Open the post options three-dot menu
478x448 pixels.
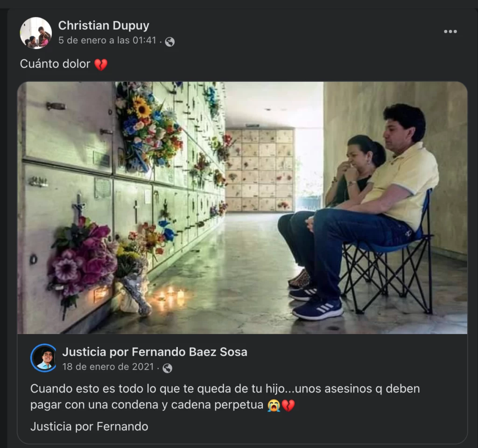tap(450, 31)
